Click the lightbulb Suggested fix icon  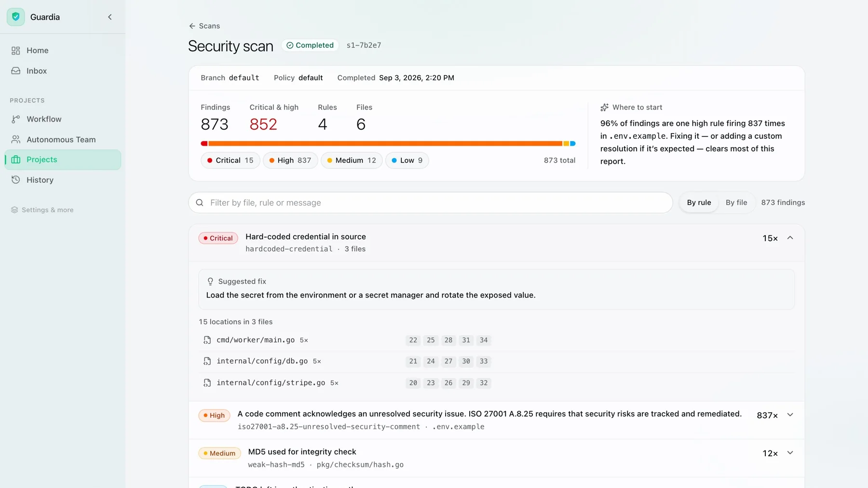(210, 281)
